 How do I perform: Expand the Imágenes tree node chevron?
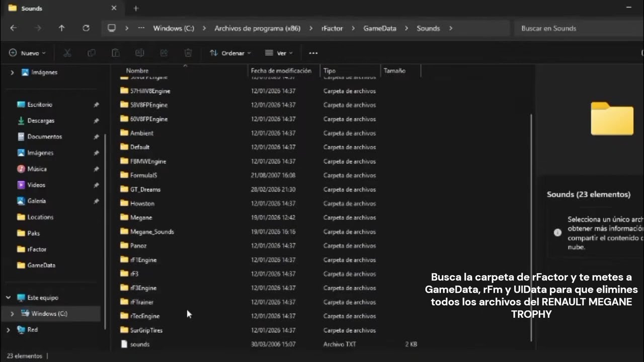click(12, 72)
